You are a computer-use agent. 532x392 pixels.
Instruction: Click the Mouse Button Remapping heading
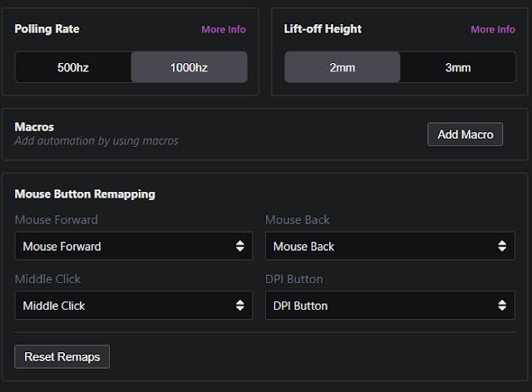point(85,194)
